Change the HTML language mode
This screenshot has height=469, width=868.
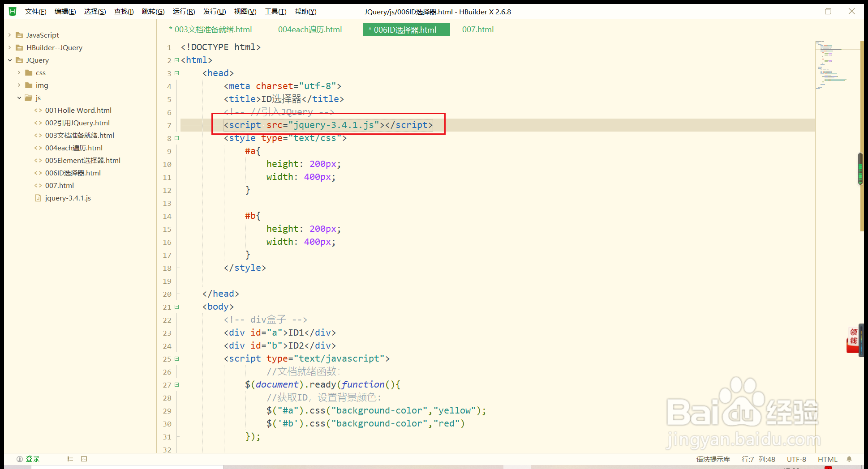(827, 459)
